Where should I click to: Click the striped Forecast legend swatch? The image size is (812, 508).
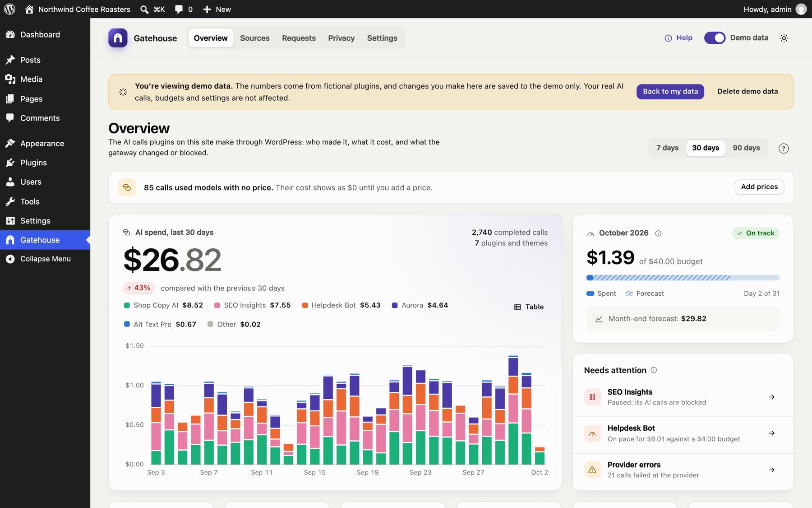(x=629, y=294)
